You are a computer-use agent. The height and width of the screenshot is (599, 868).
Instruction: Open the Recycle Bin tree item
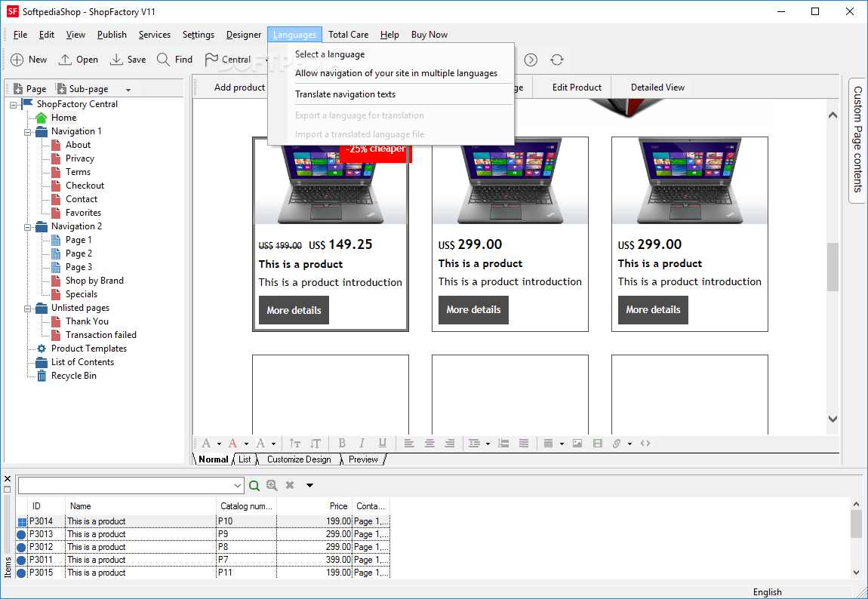74,376
